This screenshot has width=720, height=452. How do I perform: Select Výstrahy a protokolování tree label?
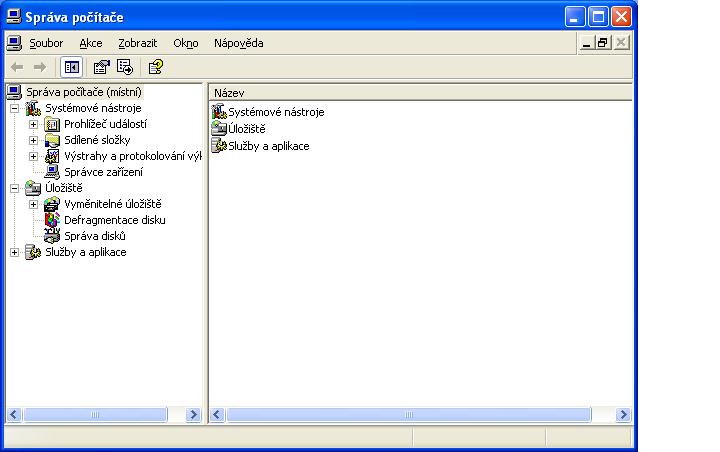point(133,156)
